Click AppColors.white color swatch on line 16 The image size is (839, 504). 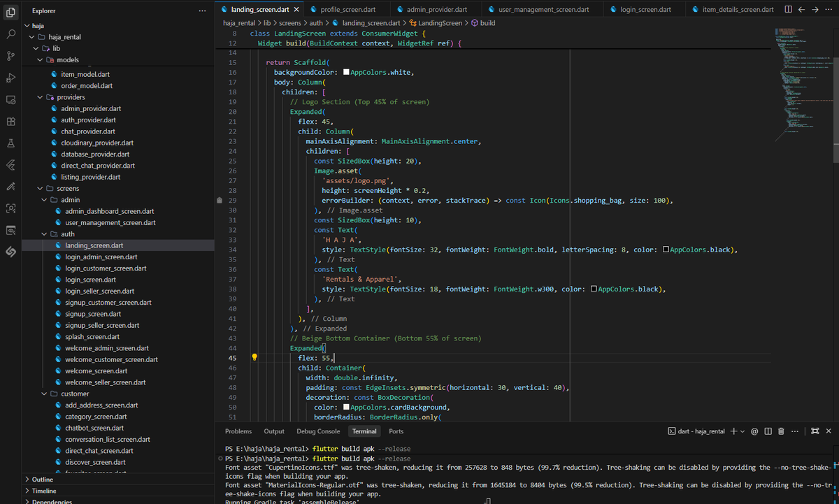(345, 73)
